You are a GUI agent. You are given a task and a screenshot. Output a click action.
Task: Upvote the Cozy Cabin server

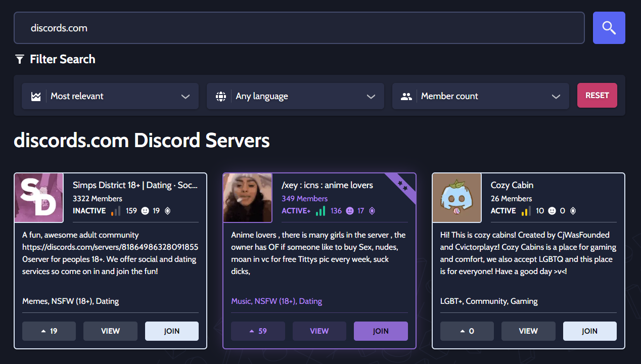point(467,331)
